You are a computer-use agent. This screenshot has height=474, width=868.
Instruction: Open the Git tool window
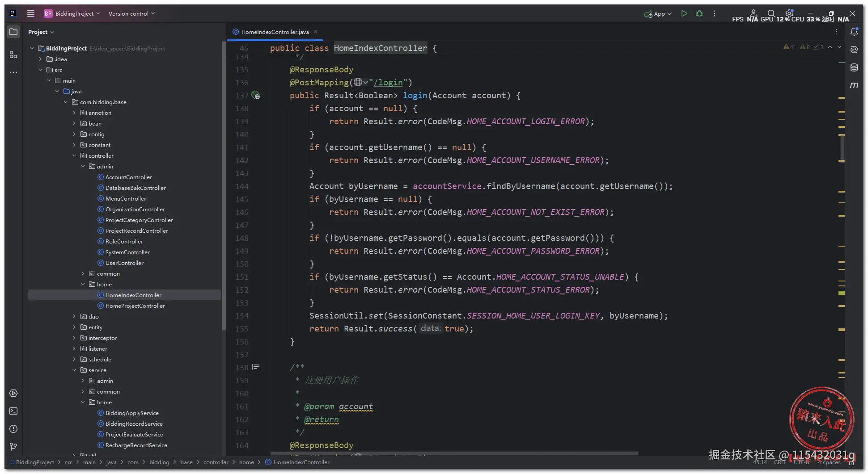(13, 447)
